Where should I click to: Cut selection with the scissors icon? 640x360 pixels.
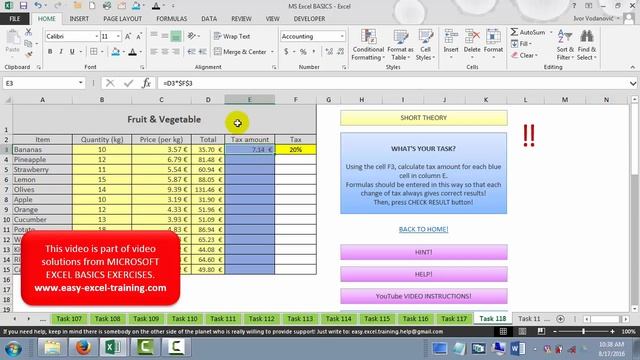(x=28, y=32)
